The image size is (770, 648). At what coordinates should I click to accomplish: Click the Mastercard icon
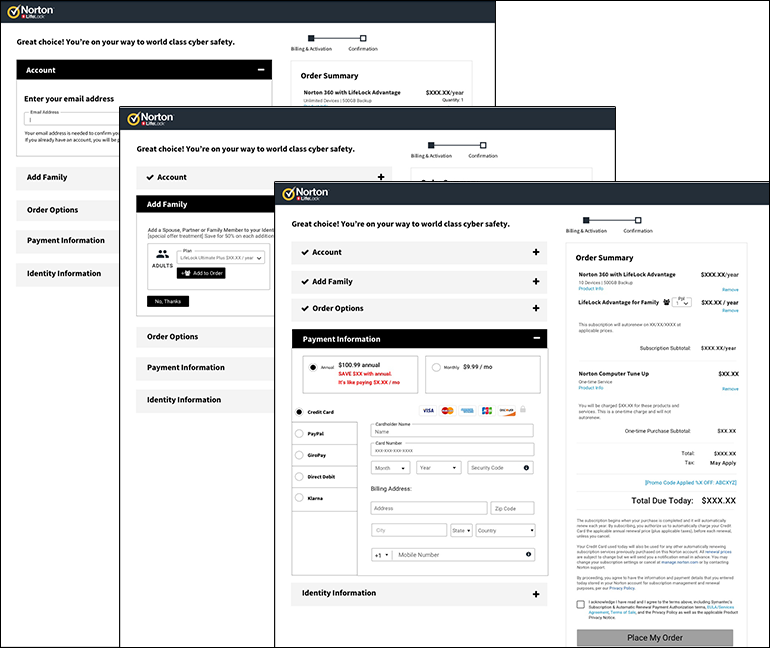[447, 410]
